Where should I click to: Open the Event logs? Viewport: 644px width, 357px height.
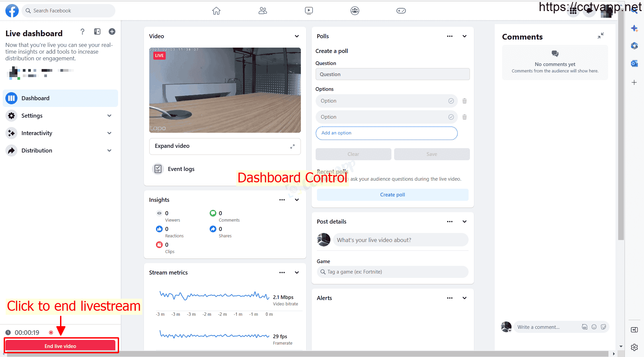click(181, 169)
